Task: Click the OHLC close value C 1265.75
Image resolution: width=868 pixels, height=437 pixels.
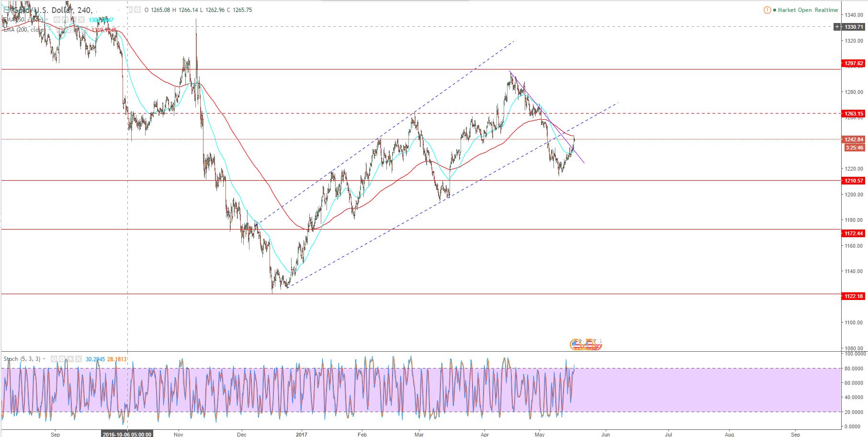Action: click(x=240, y=10)
